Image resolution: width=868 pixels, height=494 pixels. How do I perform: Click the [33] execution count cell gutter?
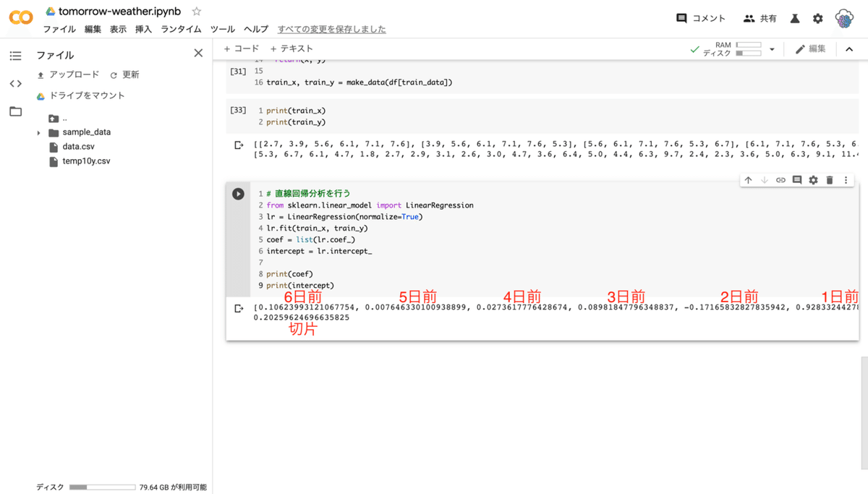pos(237,111)
